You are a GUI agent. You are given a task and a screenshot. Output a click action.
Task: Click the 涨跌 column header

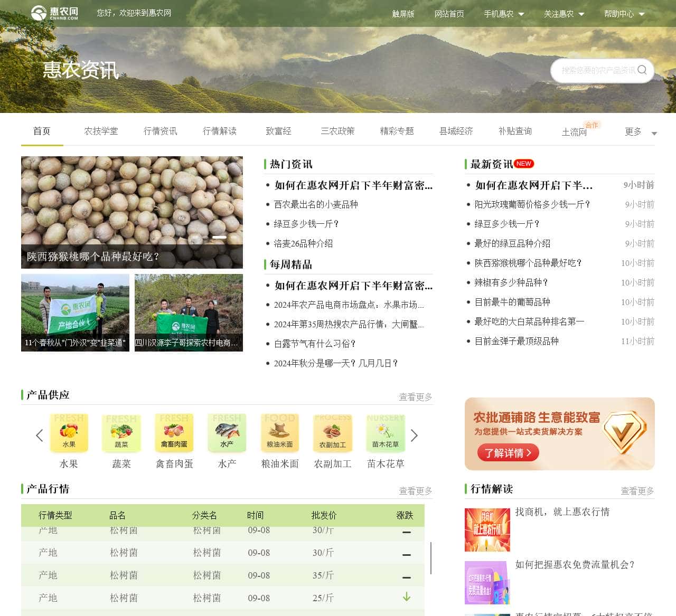click(x=405, y=515)
